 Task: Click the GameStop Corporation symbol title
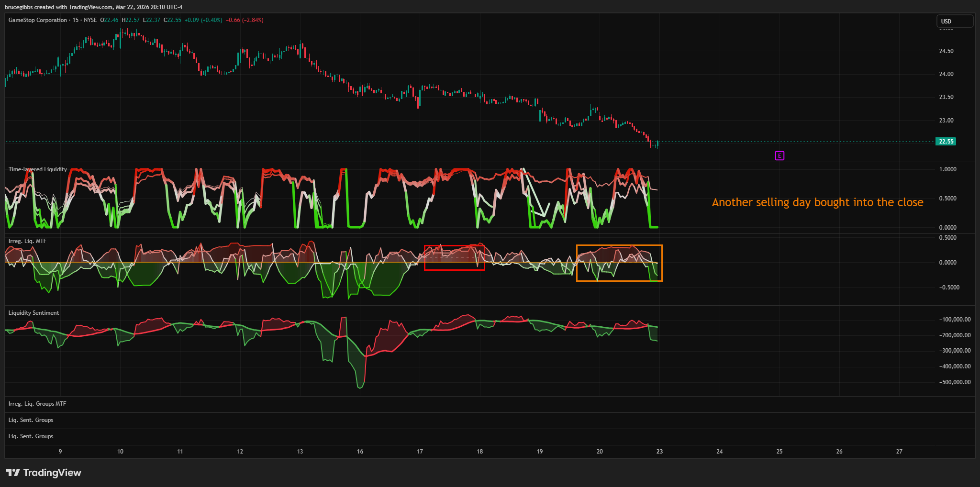click(x=38, y=20)
